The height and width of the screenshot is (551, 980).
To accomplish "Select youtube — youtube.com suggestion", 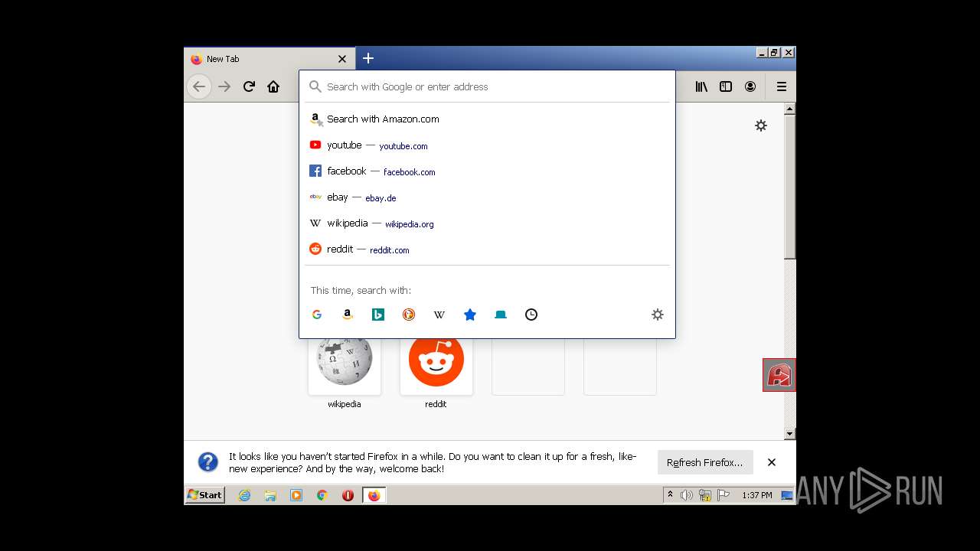I will 487,145.
